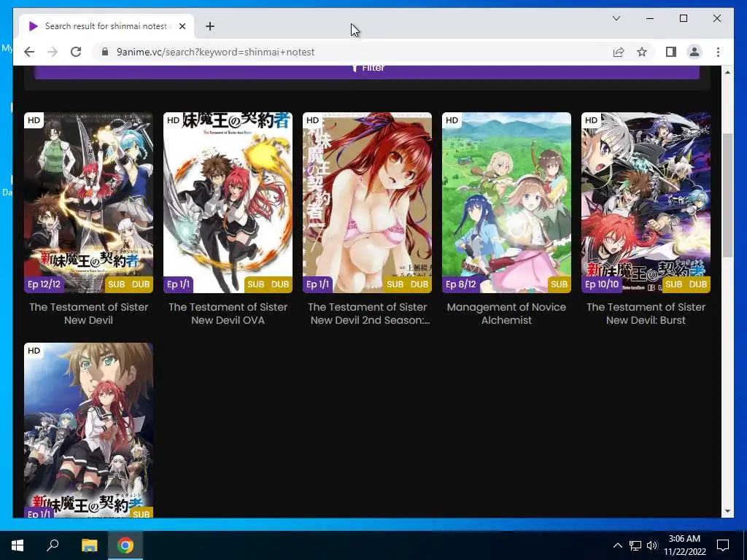This screenshot has width=747, height=560.
Task: Expand the tab search dropdown
Action: 616,18
